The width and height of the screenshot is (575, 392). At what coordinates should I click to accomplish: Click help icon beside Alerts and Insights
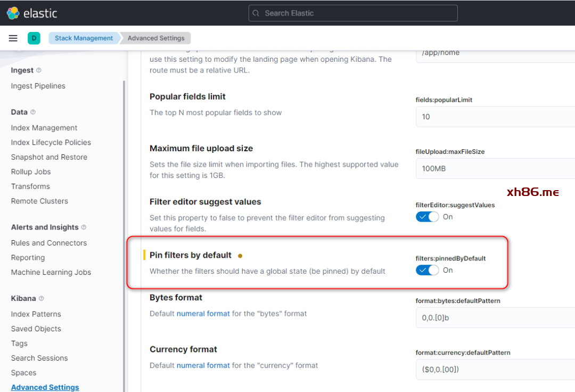pyautogui.click(x=84, y=227)
